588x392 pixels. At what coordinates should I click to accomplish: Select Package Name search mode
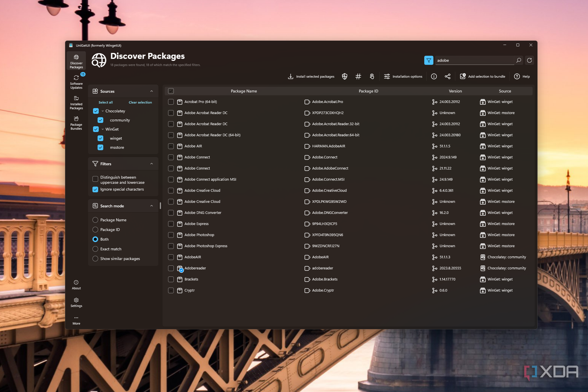pyautogui.click(x=95, y=220)
